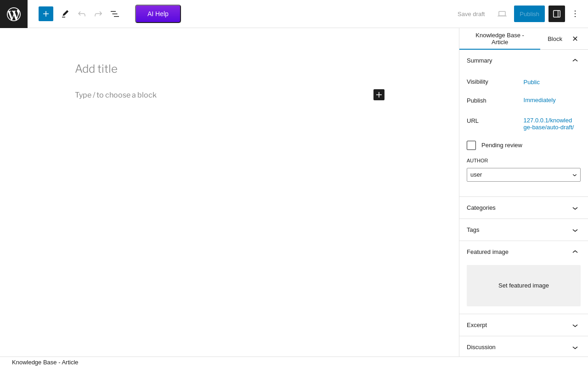Open the Options three-dots menu

[x=575, y=14]
